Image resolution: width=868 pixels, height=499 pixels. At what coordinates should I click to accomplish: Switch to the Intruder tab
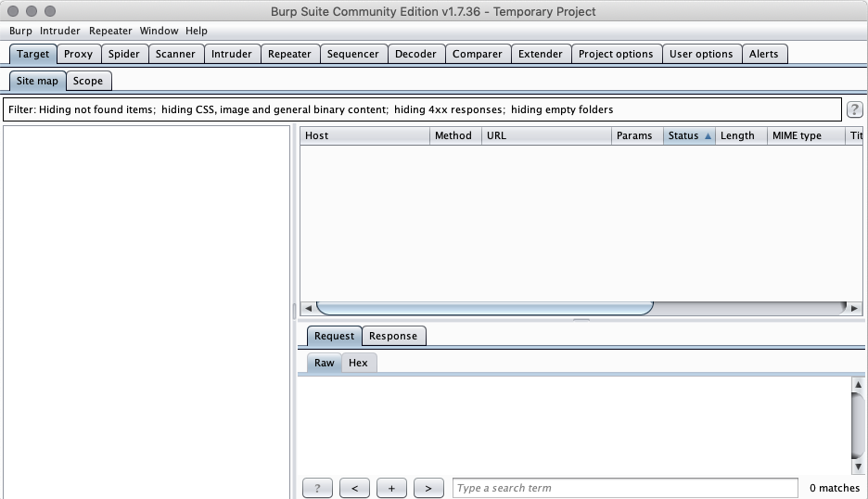[232, 54]
